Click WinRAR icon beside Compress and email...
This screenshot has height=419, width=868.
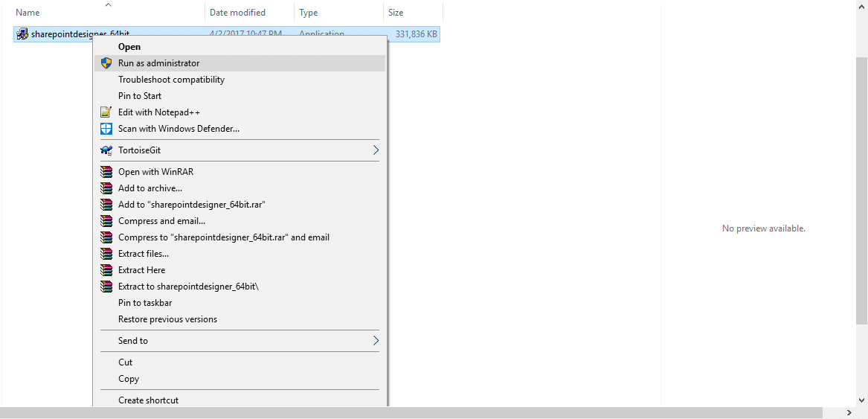(106, 220)
